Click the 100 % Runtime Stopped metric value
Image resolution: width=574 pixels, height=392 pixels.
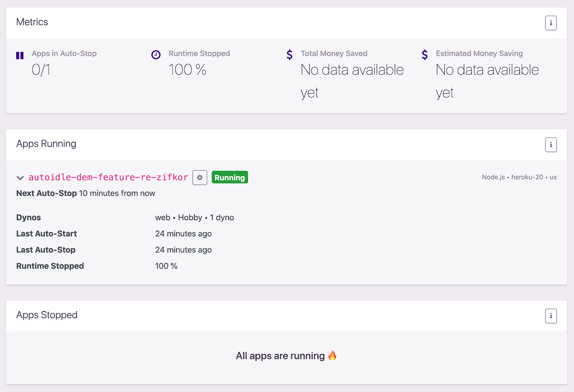187,70
